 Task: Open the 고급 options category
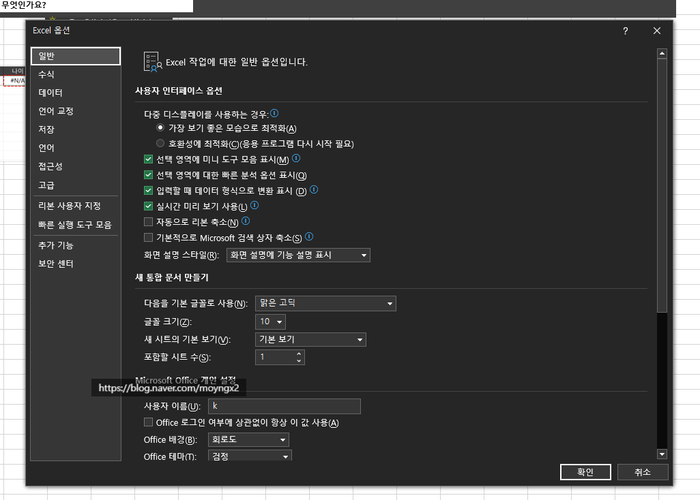tap(76, 185)
